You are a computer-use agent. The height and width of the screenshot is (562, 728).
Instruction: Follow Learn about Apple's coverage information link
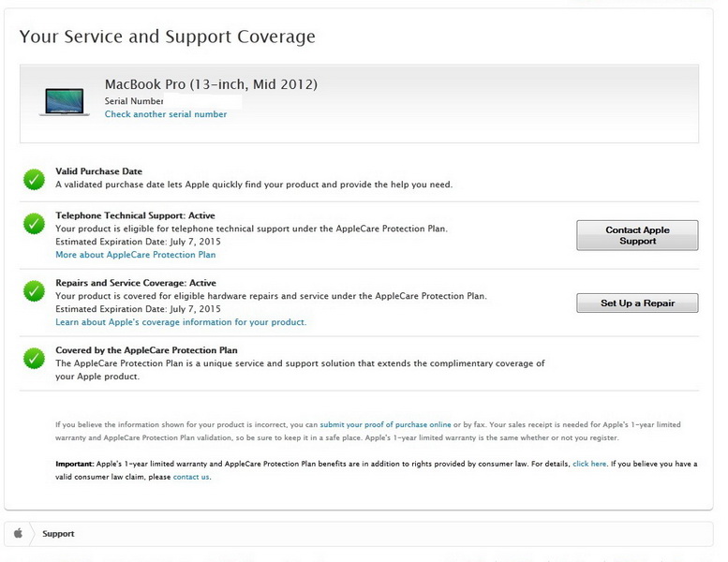[180, 322]
